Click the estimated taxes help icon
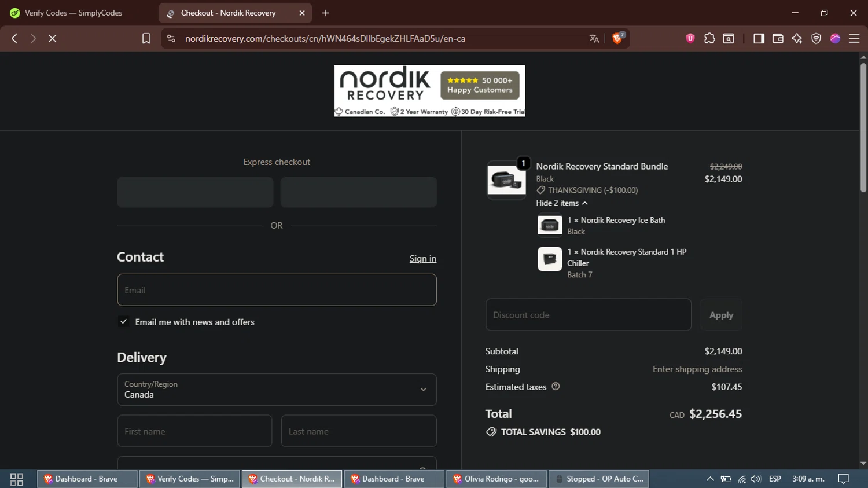Viewport: 868px width, 488px height. point(556,387)
